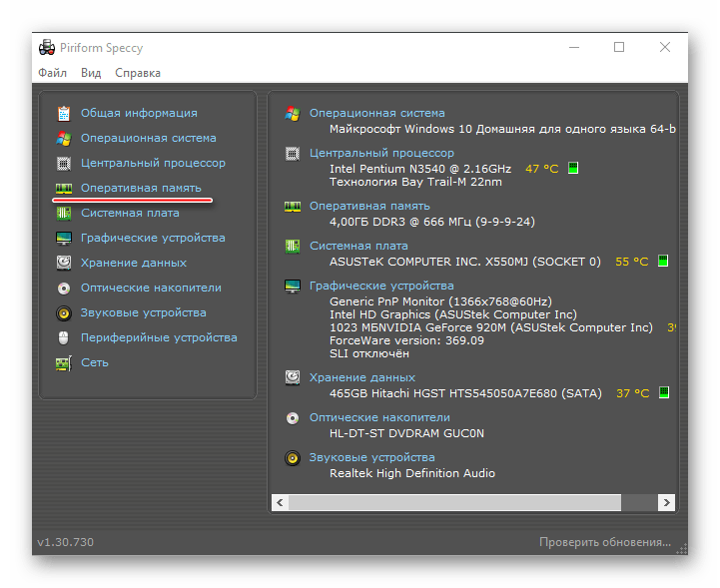This screenshot has height=588, width=720.
Task: Click Intel Pentium N3540 @ 2.16GHz text
Action: (x=420, y=169)
